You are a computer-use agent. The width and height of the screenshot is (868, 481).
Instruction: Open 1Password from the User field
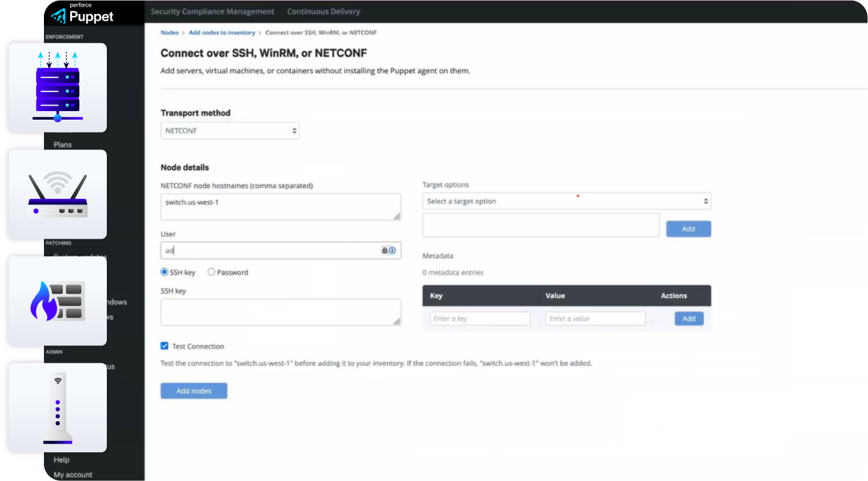[x=392, y=250]
